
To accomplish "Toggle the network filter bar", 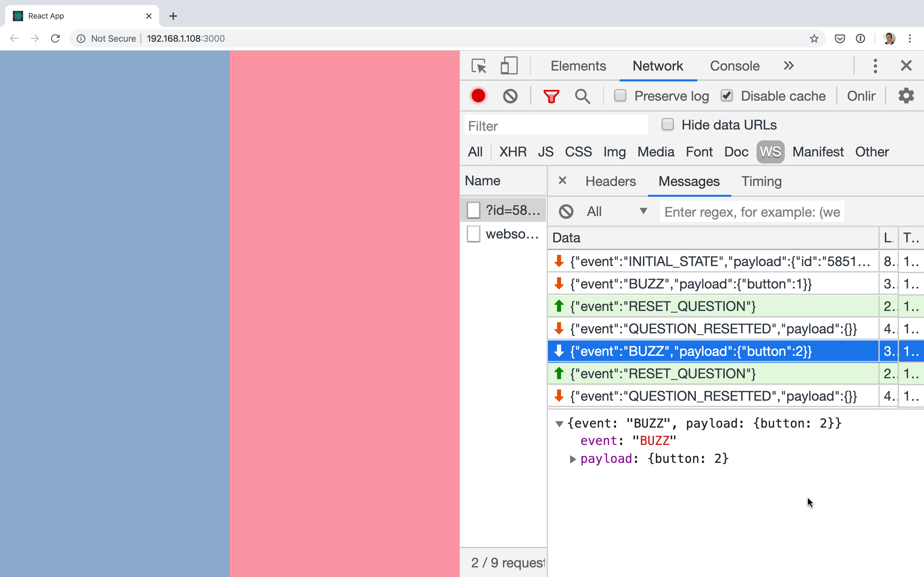I will [551, 96].
